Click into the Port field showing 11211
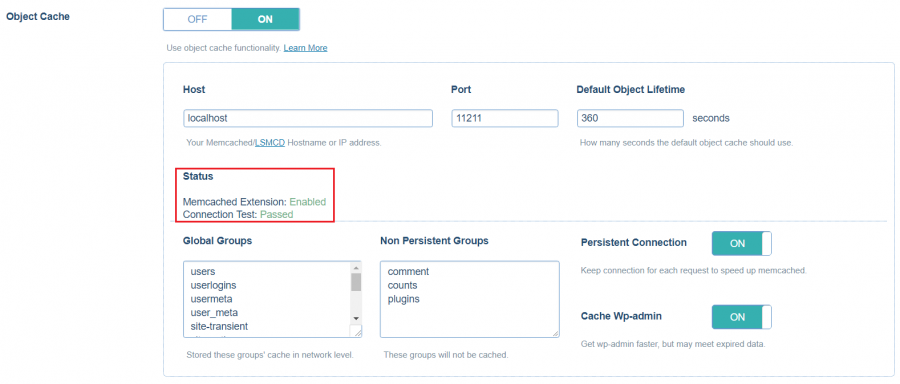Image resolution: width=900 pixels, height=384 pixels. click(x=505, y=118)
